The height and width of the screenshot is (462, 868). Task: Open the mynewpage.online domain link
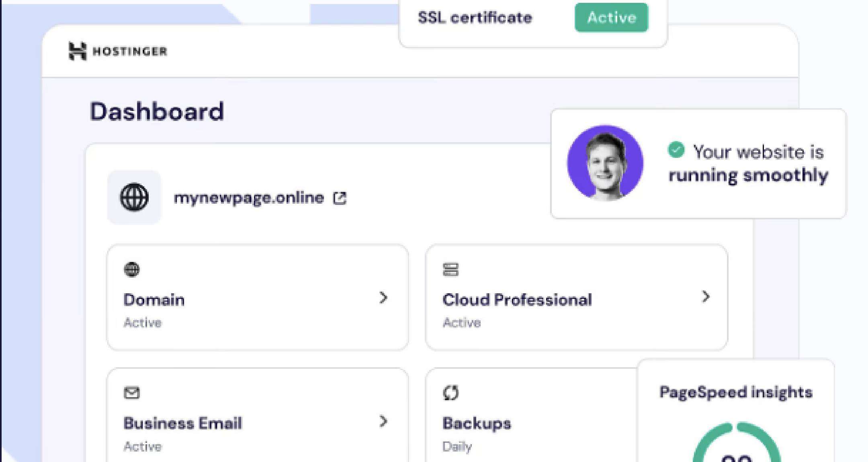pos(248,198)
